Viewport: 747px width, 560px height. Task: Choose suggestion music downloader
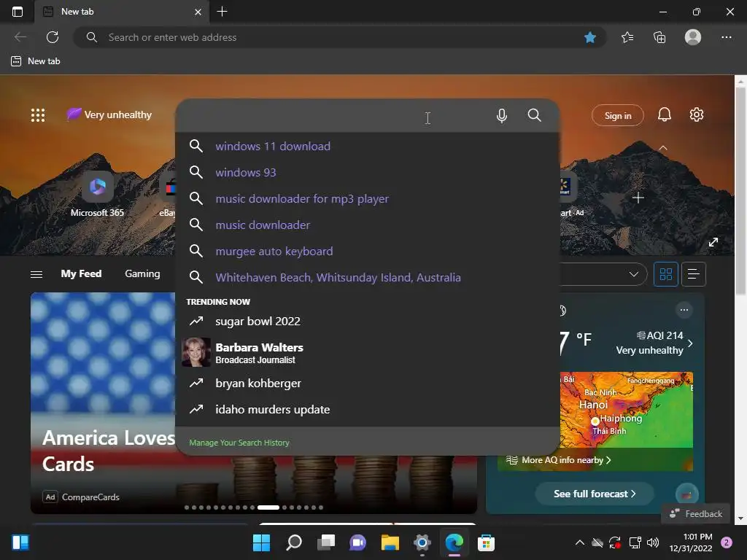[367, 225]
